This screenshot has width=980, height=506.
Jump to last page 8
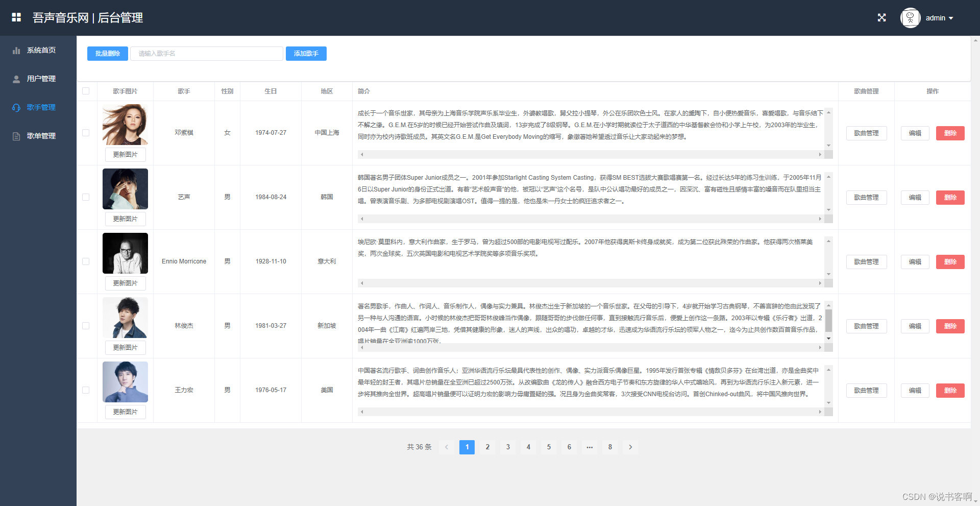coord(610,447)
